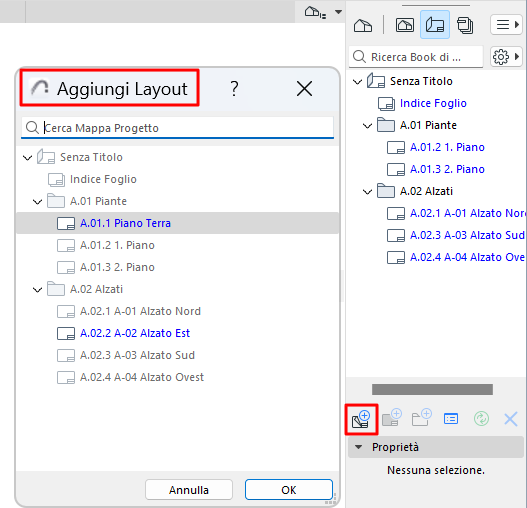
Task: Click blue Delete X icon
Action: pos(511,419)
